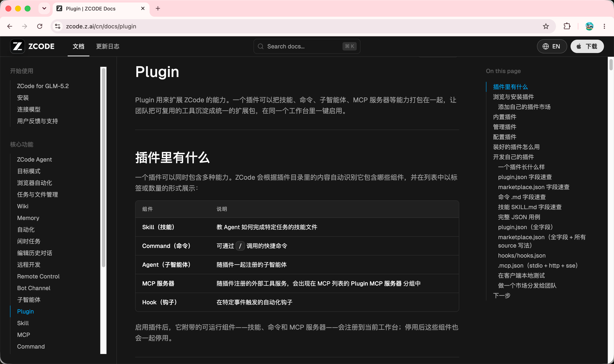
Task: Open a new browser tab
Action: tap(158, 9)
